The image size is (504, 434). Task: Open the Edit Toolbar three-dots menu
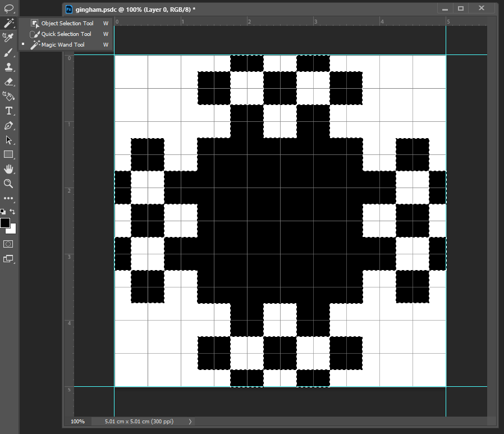(x=8, y=198)
